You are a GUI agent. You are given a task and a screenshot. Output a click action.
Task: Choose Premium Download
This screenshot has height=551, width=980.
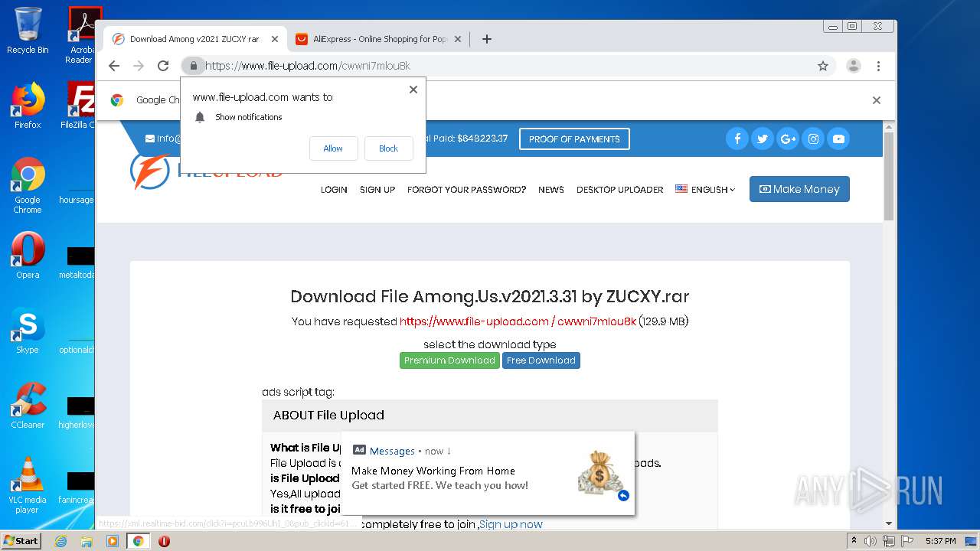[449, 360]
